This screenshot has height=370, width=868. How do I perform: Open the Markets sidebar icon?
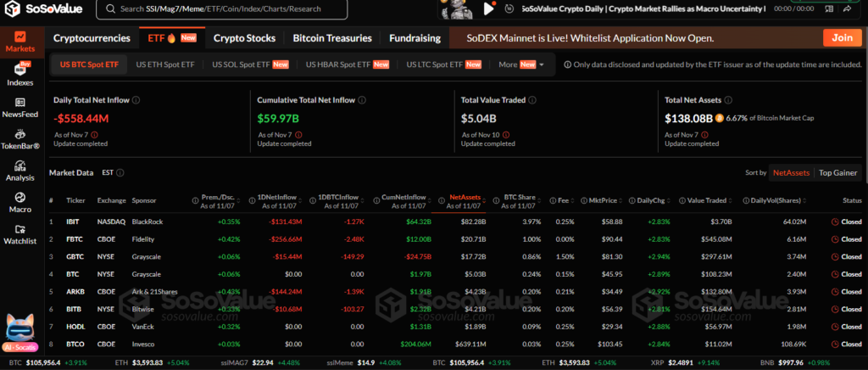coord(19,42)
